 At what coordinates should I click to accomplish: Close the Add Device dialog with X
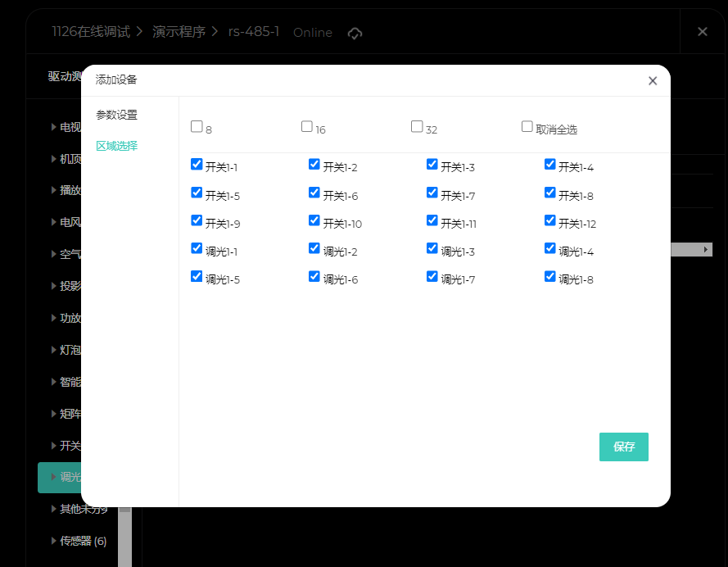653,80
